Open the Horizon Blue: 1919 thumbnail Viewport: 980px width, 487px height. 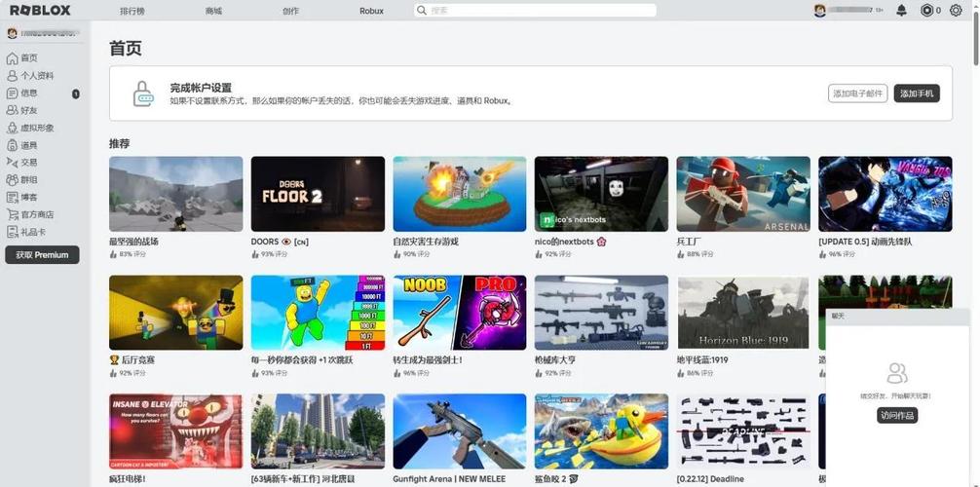(743, 313)
